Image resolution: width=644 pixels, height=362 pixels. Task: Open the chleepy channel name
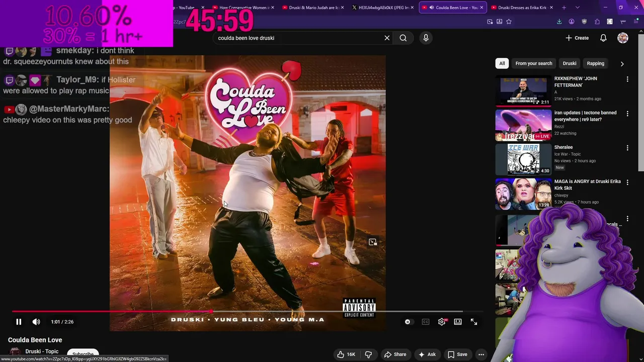pyautogui.click(x=561, y=196)
